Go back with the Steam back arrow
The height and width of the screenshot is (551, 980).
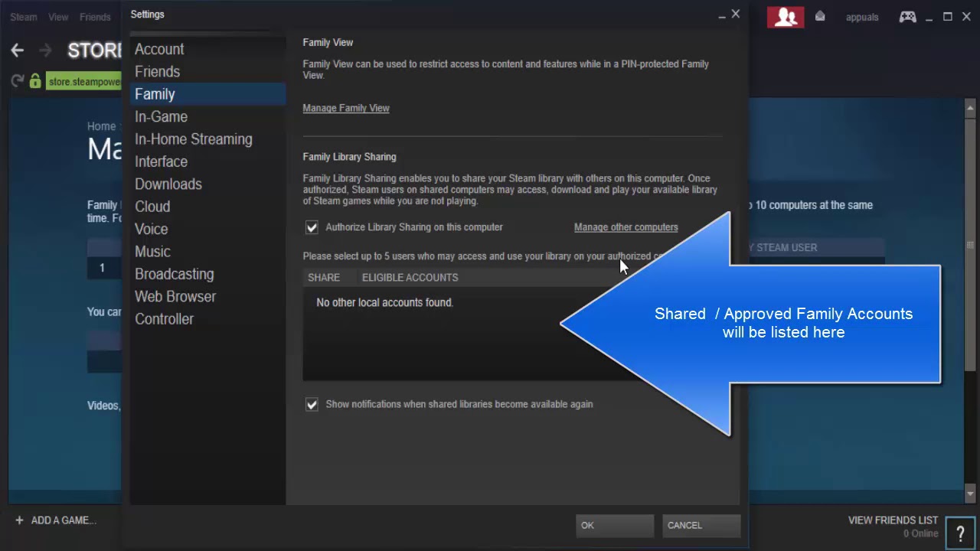pyautogui.click(x=17, y=51)
